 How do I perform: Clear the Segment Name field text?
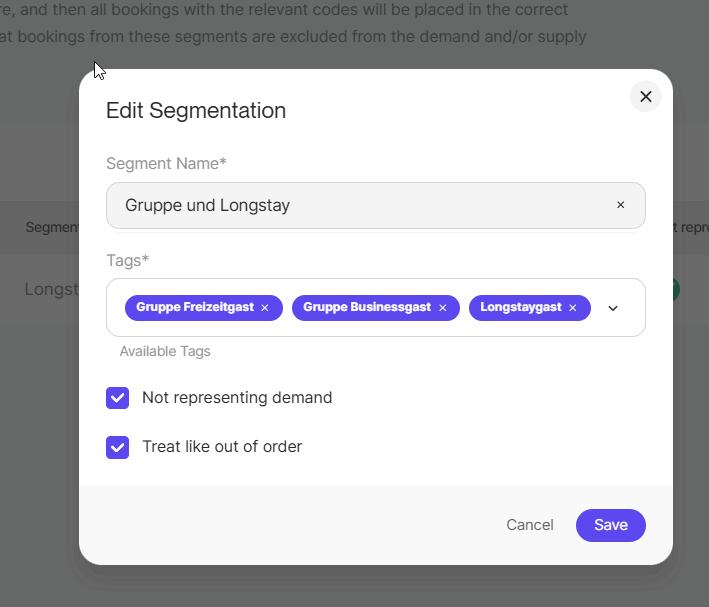click(x=620, y=205)
